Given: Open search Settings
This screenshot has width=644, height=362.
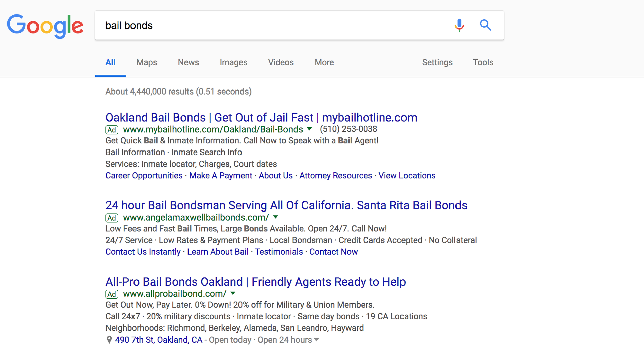Looking at the screenshot, I should tap(437, 62).
